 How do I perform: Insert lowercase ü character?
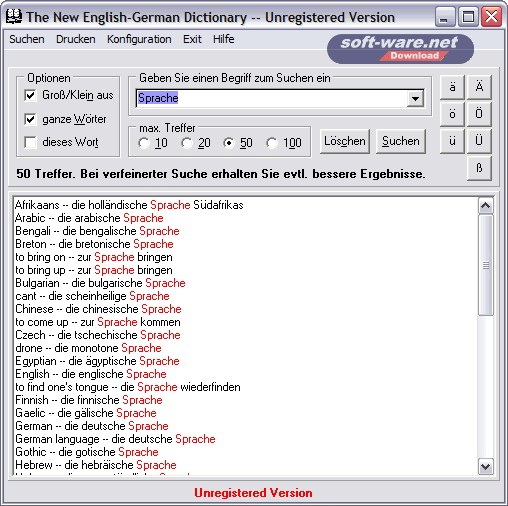(x=452, y=141)
